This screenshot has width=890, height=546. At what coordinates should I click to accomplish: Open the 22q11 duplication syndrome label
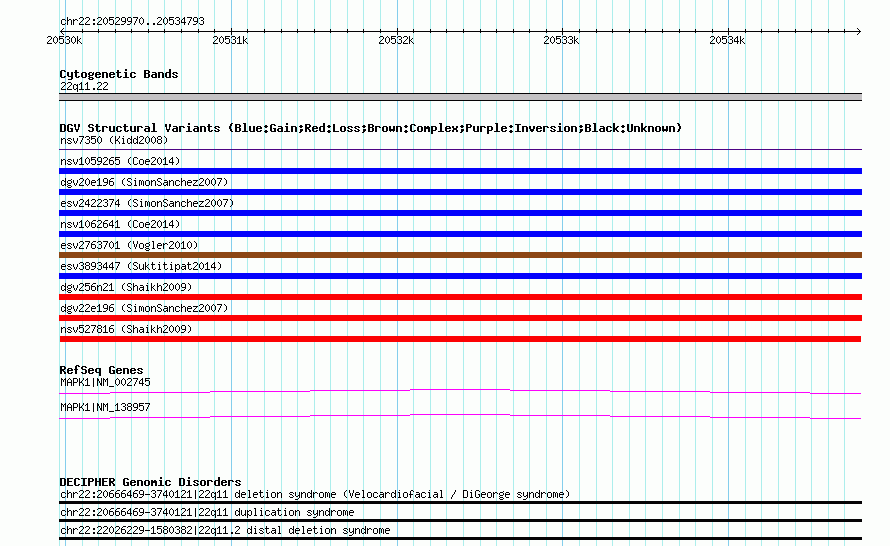click(x=207, y=513)
